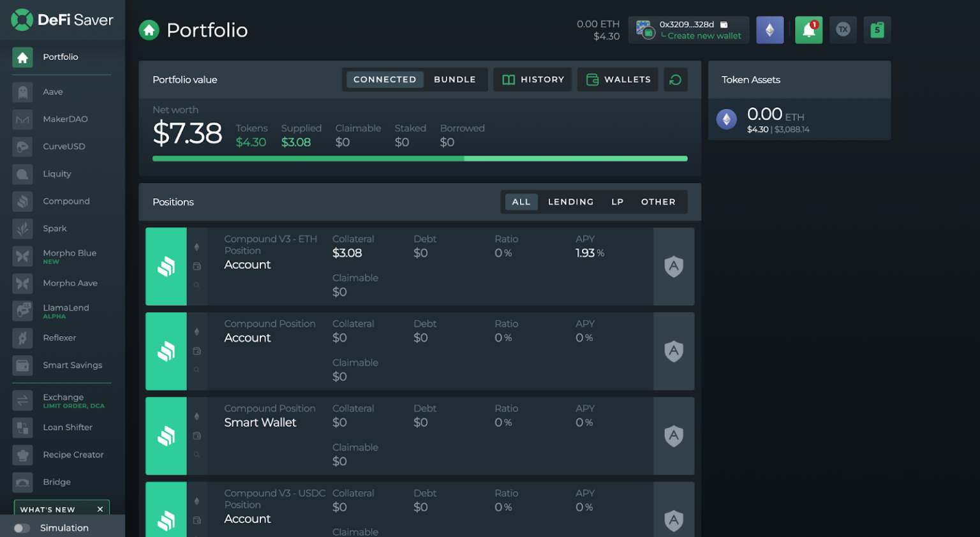The width and height of the screenshot is (980, 537).
Task: Open the gas price panel showing 5
Action: (877, 29)
